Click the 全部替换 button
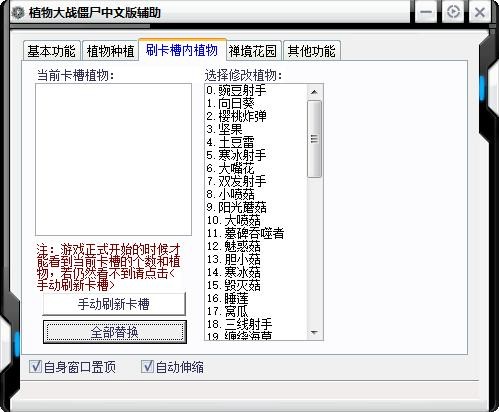The width and height of the screenshot is (499, 412). tap(115, 332)
